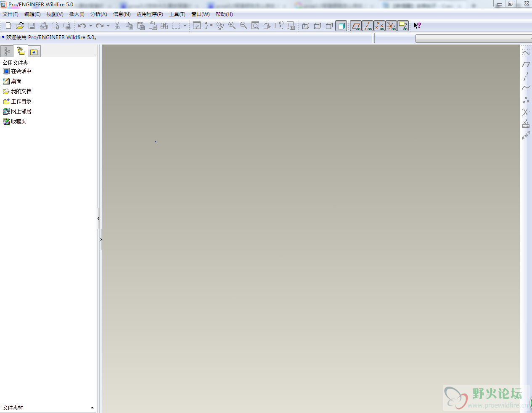The height and width of the screenshot is (413, 532).
Task: Open the saved view list icon
Action: [279, 26]
